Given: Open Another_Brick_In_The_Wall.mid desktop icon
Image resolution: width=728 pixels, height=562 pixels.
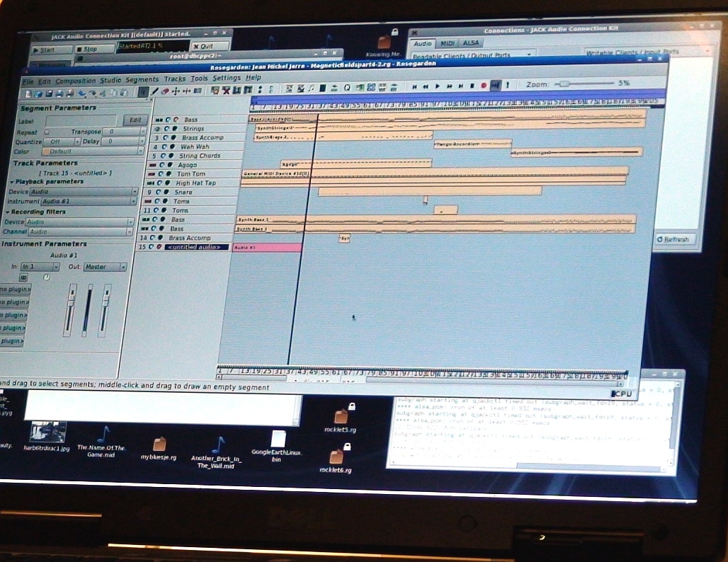Looking at the screenshot, I should point(216,452).
